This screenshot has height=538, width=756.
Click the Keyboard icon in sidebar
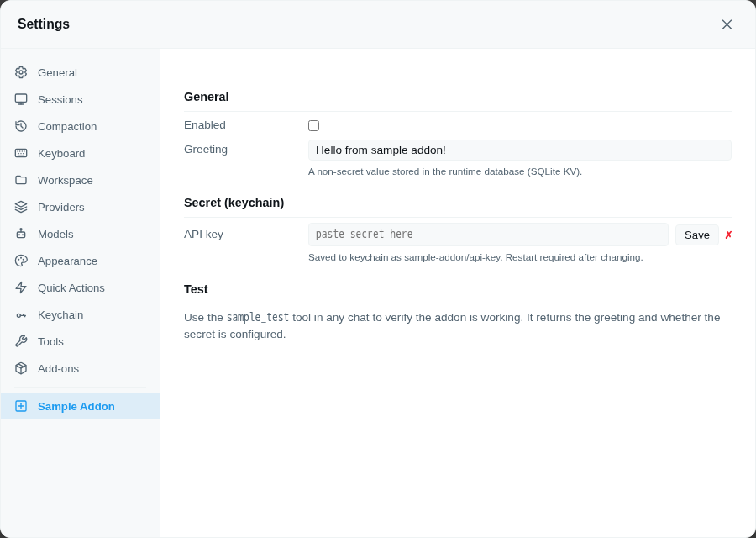click(21, 154)
